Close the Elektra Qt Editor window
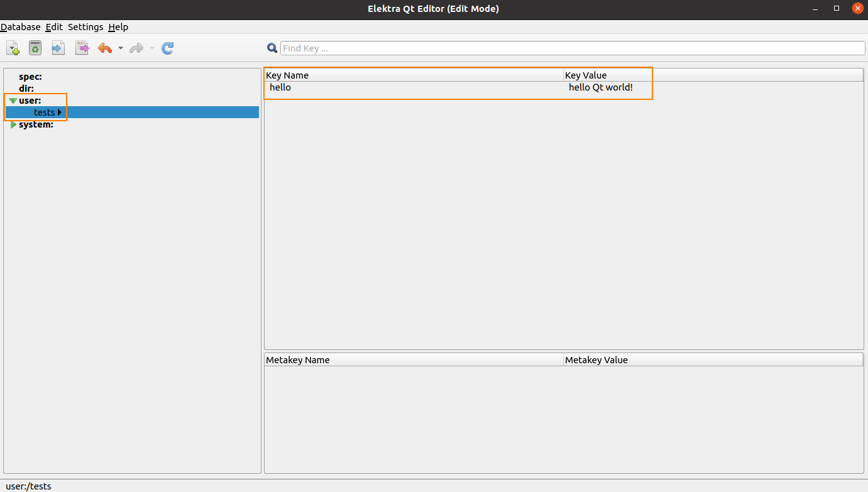 (858, 8)
